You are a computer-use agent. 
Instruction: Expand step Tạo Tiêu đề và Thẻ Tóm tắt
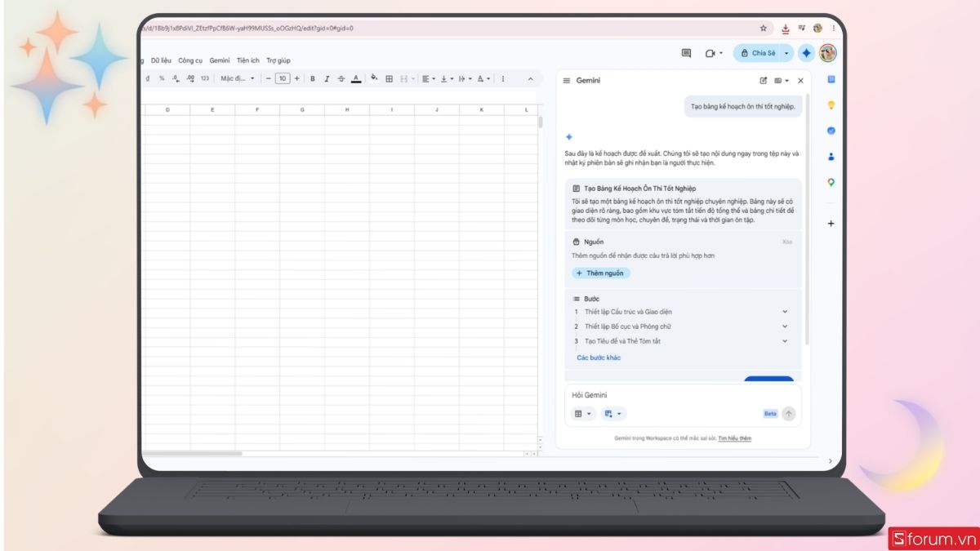pos(785,341)
